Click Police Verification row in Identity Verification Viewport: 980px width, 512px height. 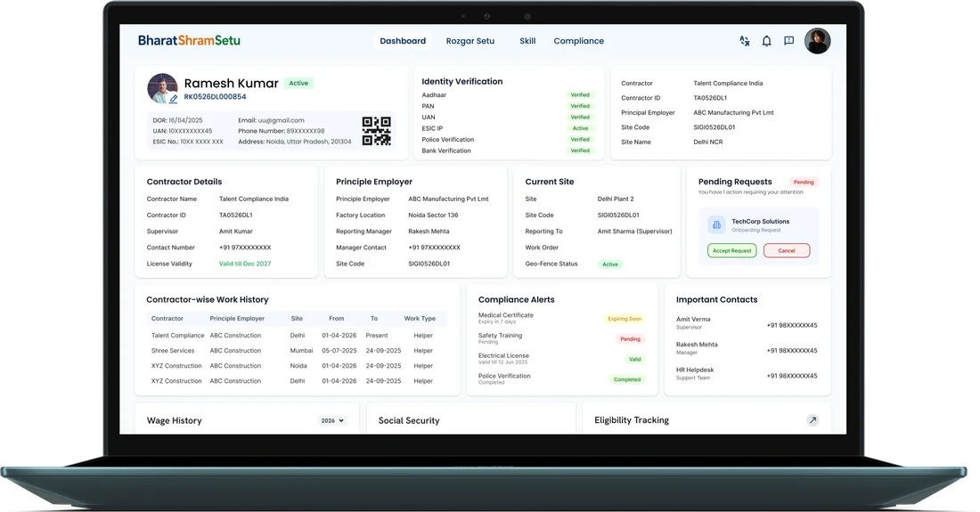tap(508, 140)
